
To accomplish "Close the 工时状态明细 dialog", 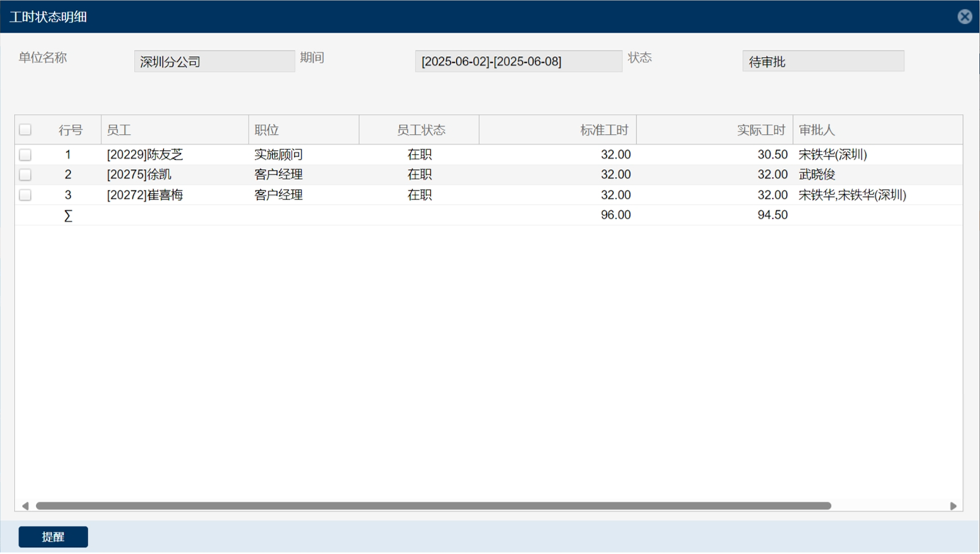I will 965,17.
